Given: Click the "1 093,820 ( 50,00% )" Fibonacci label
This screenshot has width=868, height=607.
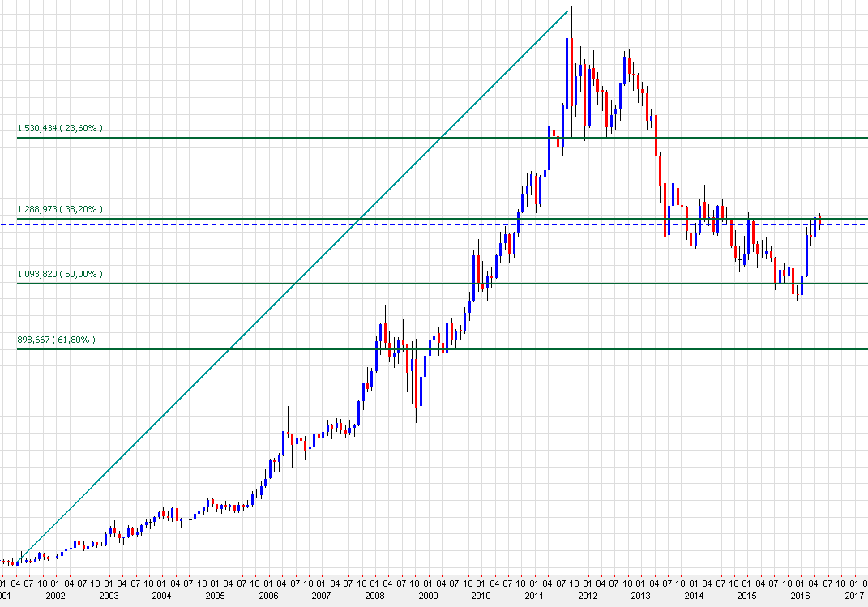Looking at the screenshot, I should pyautogui.click(x=60, y=274).
